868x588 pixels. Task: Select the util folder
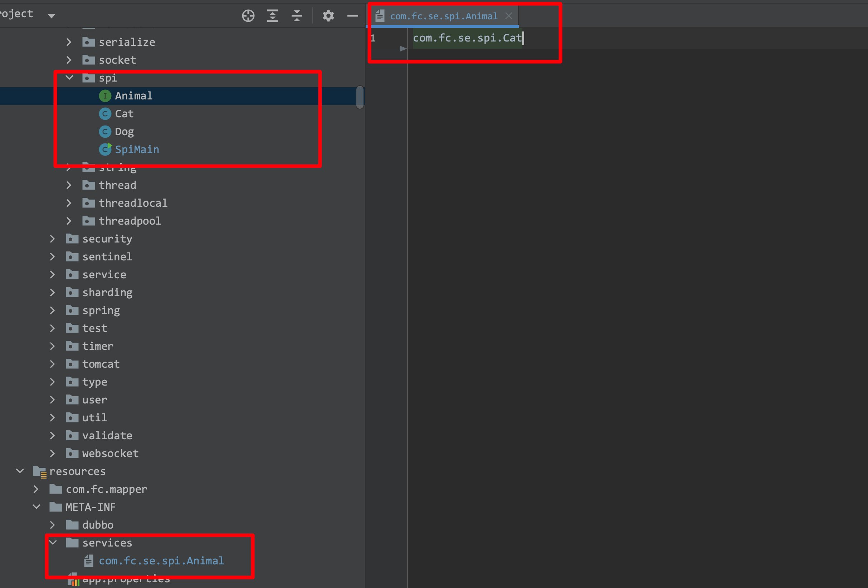tap(94, 417)
